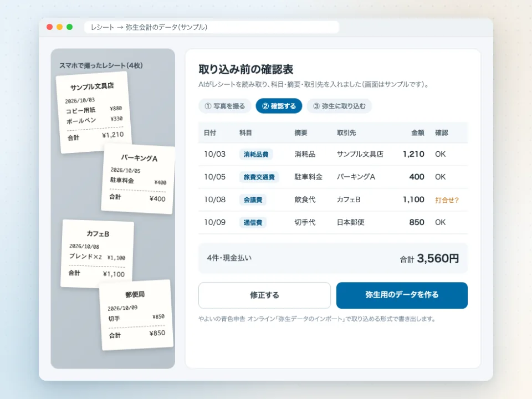Click the 合計 3,560円 total
532x399 pixels.
[x=429, y=259]
